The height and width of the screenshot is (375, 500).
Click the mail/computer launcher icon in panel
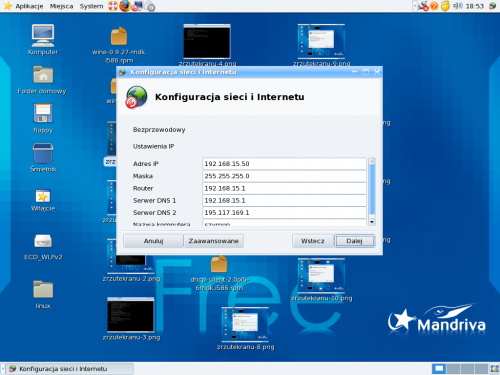(x=137, y=6)
